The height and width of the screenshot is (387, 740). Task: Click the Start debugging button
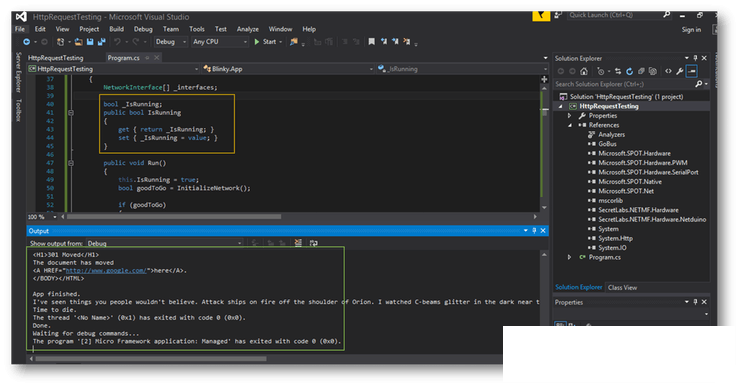(268, 42)
